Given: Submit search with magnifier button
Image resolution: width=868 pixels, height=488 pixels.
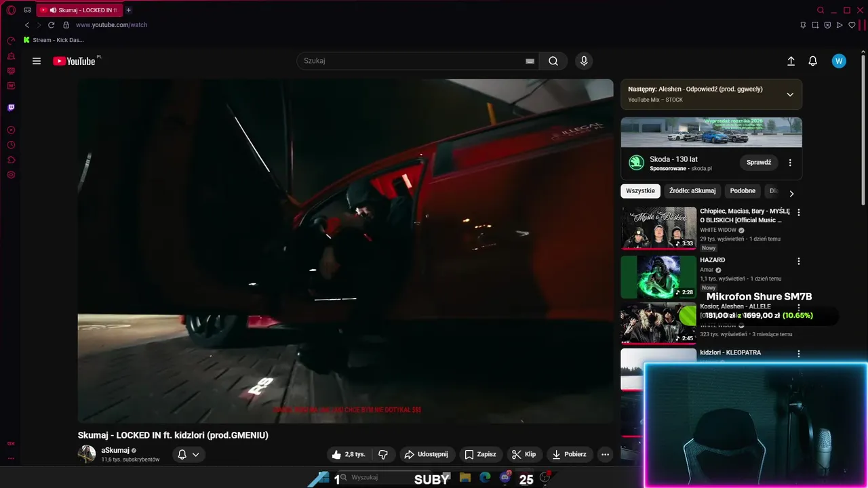Looking at the screenshot, I should (553, 61).
